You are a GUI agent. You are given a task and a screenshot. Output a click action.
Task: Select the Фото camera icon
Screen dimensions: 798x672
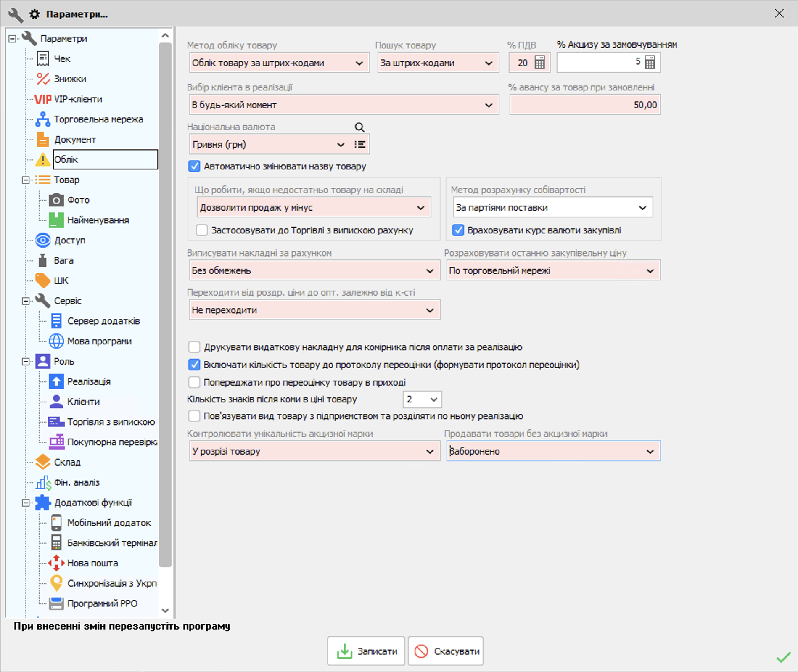[56, 200]
